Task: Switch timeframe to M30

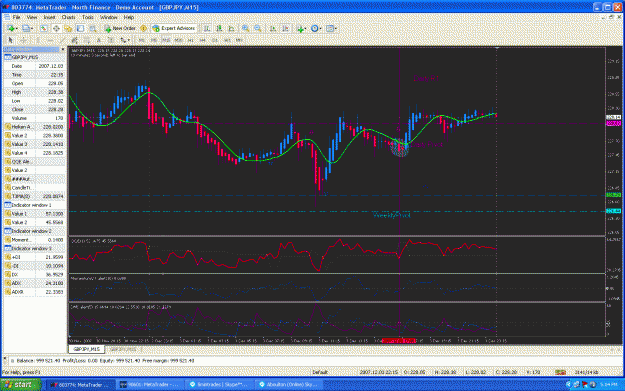Action: tap(178, 40)
